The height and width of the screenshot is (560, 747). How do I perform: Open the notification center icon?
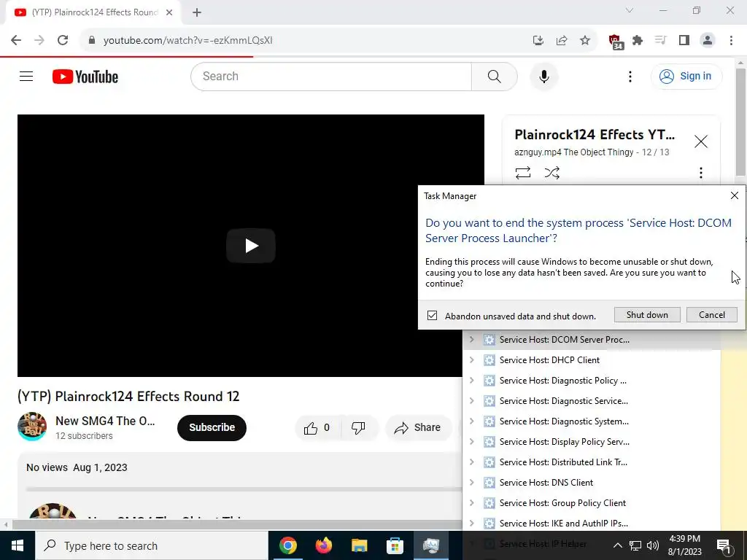724,545
